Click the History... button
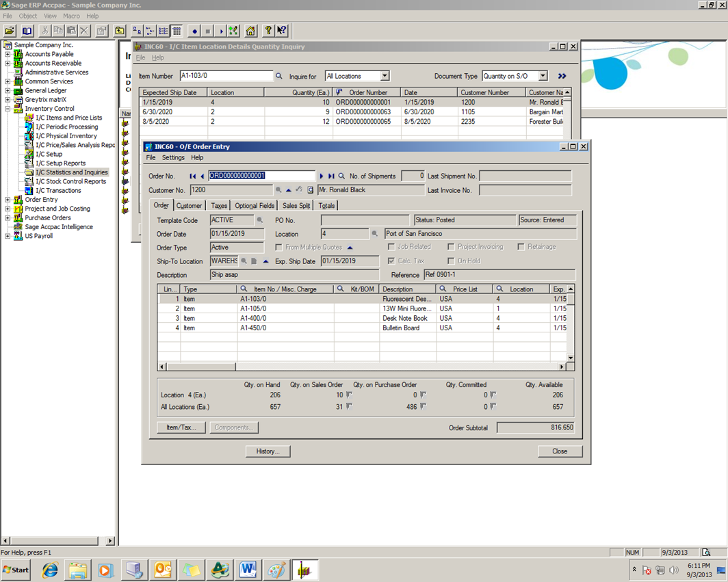This screenshot has width=728, height=582. click(x=268, y=451)
